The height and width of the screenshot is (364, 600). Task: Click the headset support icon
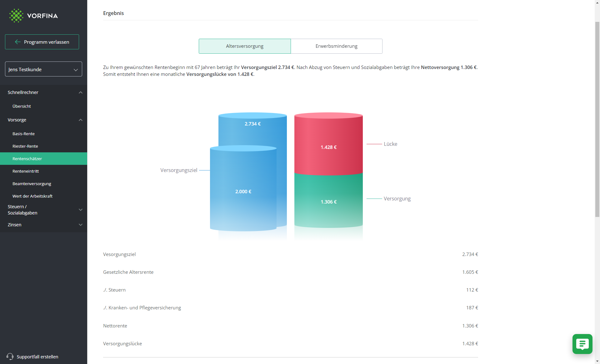pos(10,357)
